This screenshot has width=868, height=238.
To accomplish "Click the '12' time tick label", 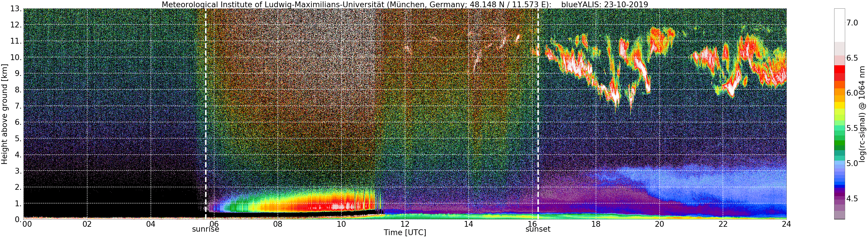I will [405, 224].
